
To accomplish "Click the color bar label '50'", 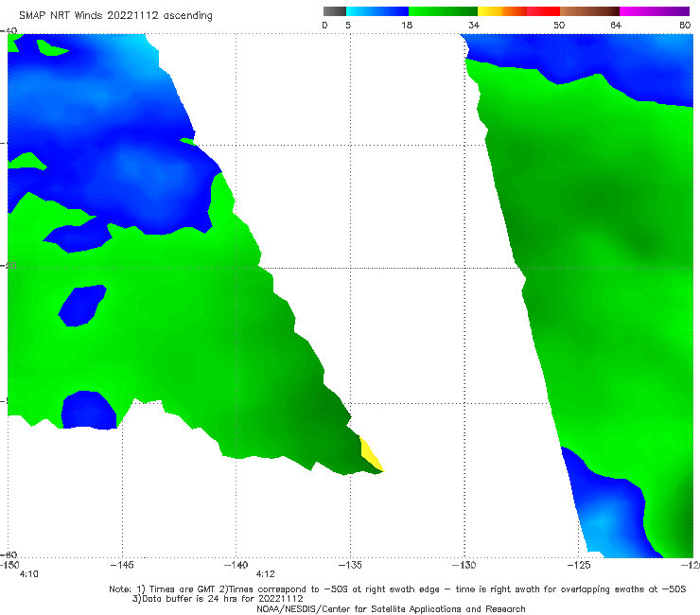I will (x=559, y=25).
